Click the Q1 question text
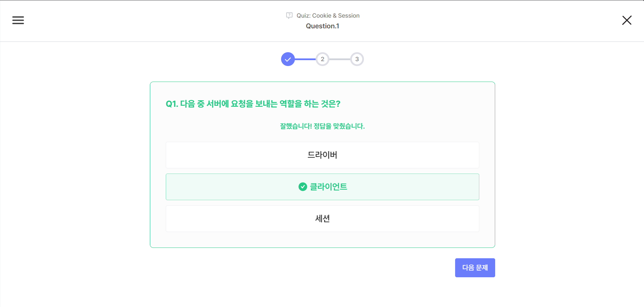This screenshot has height=307, width=644. pos(253,104)
